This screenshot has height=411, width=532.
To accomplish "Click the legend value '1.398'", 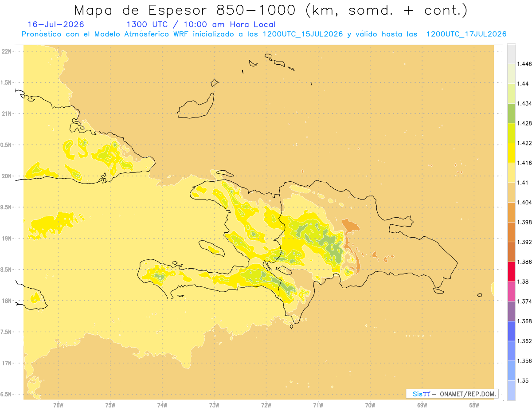I will (x=524, y=222).
